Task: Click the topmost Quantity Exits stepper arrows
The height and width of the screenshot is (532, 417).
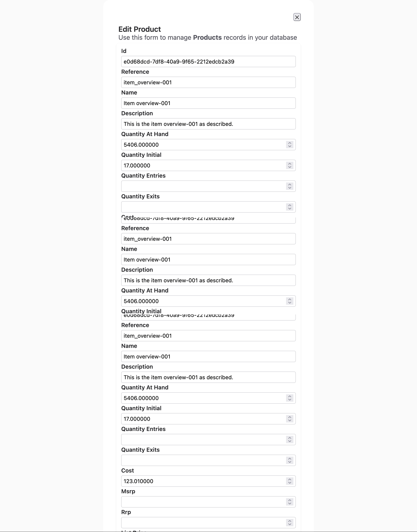Action: (290, 207)
